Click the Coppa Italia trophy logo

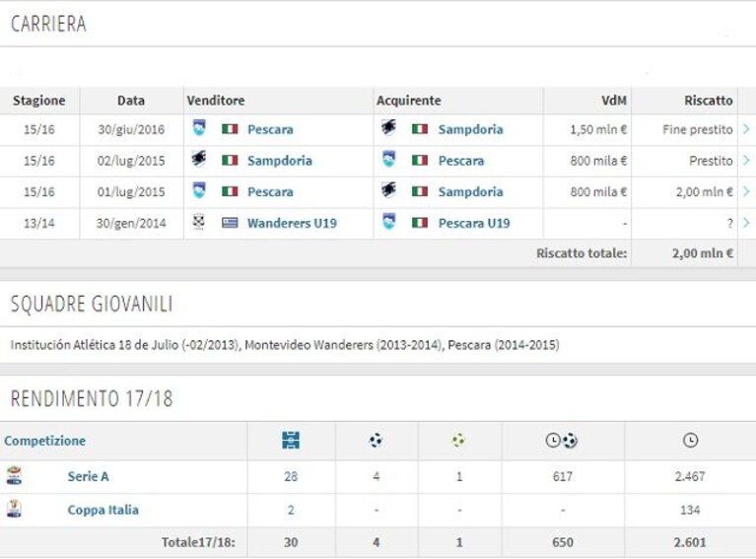click(x=14, y=509)
